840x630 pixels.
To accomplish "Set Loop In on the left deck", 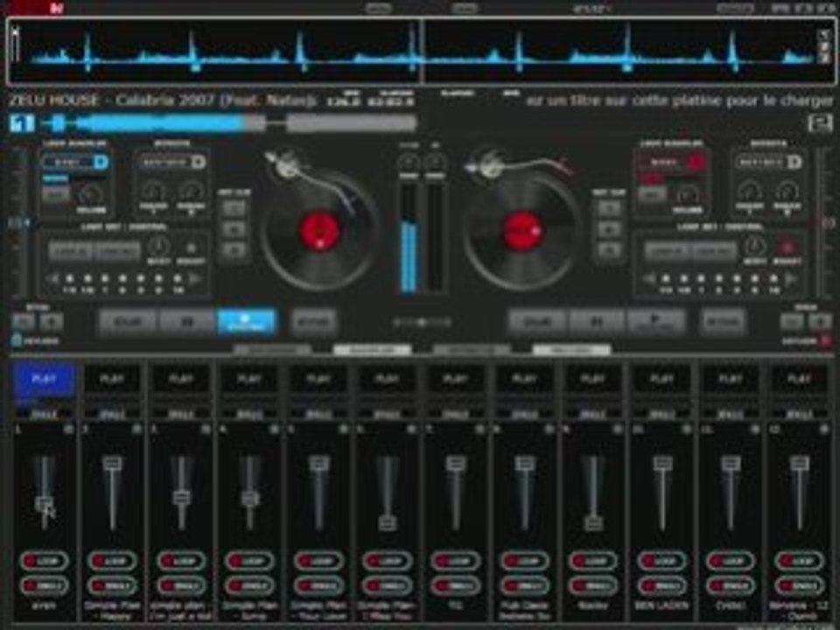I will (71, 250).
